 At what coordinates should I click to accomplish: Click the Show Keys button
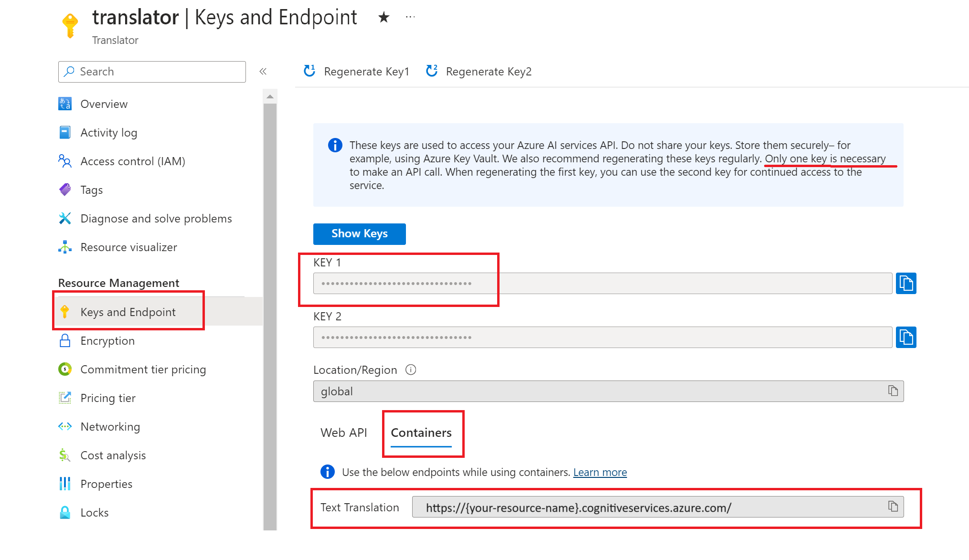coord(360,233)
